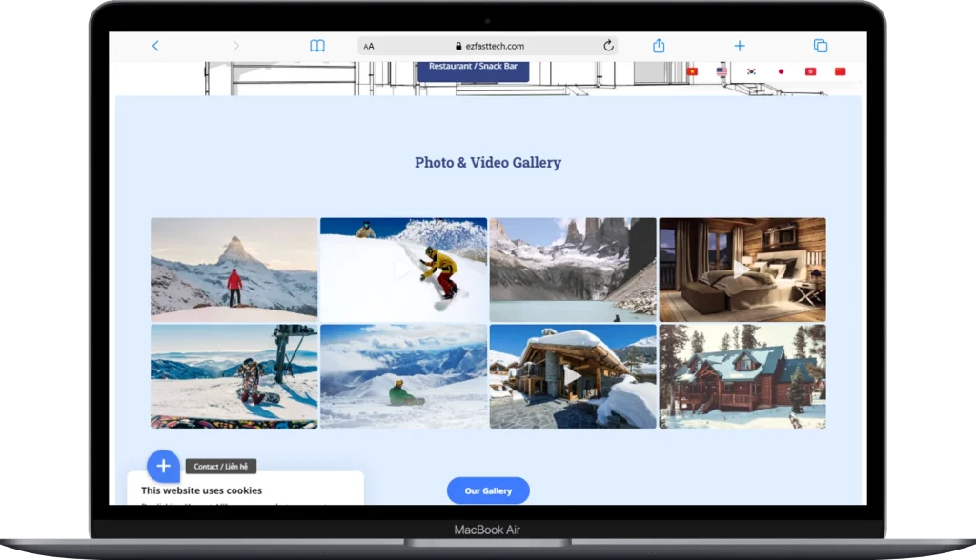This screenshot has width=976, height=560.
Task: Open the yellow-jacket snowboarder photo
Action: tap(403, 270)
